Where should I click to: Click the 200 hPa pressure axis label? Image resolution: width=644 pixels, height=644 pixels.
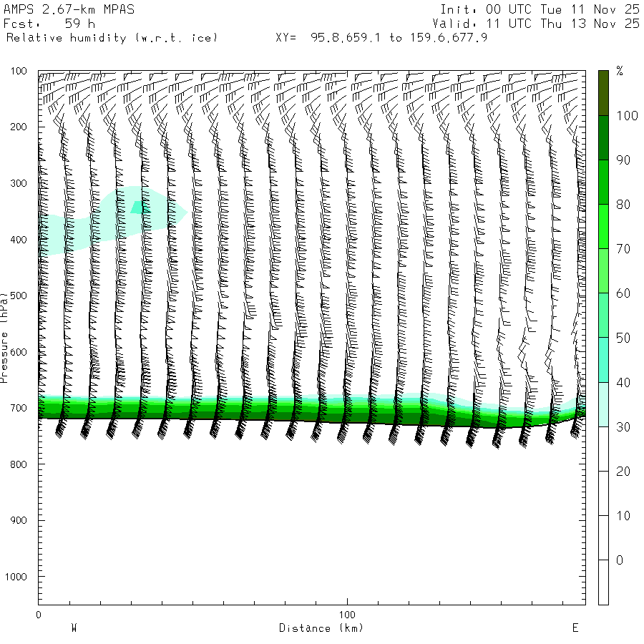point(19,127)
